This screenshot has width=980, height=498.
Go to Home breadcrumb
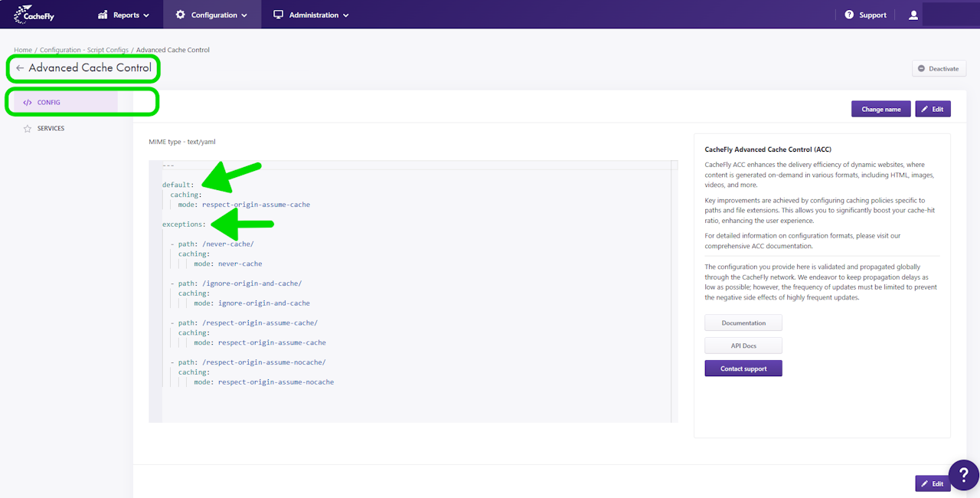(23, 50)
